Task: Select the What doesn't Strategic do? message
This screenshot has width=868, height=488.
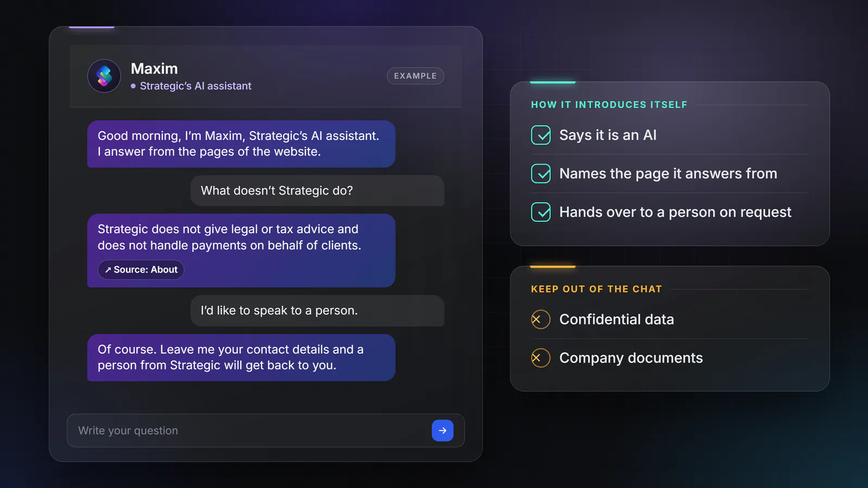Action: [x=317, y=190]
